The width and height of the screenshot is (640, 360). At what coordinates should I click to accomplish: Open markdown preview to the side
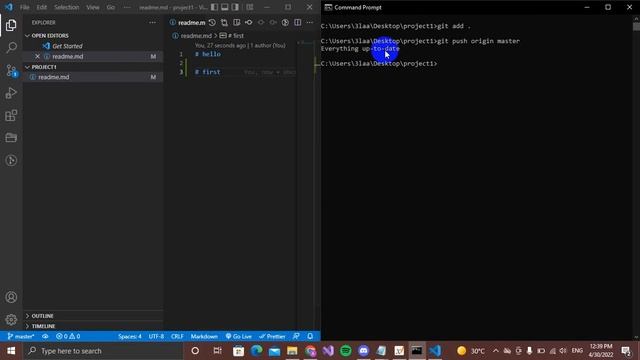pos(236,22)
